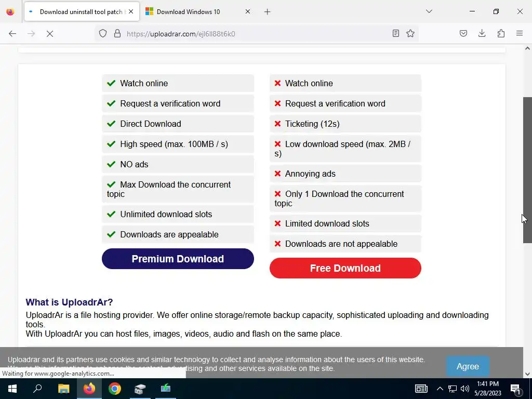Open the volume tray icon
The height and width of the screenshot is (399, 532).
[465, 389]
